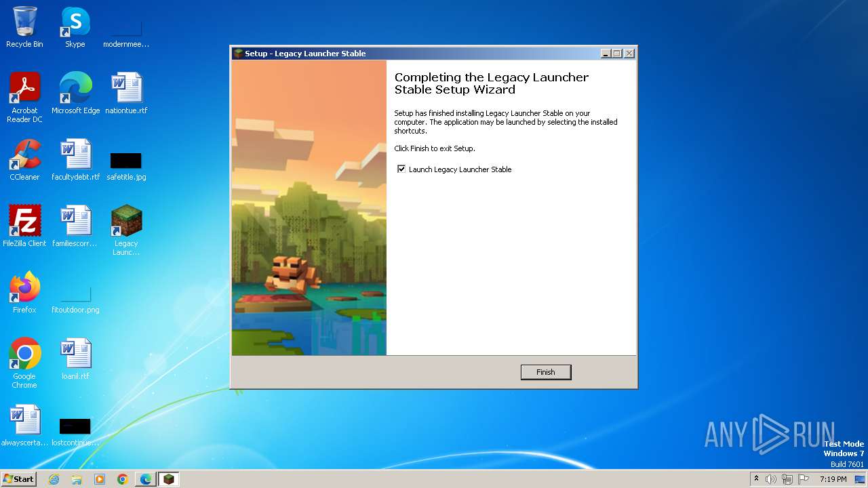Screen dimensions: 868x488
Task: Open Microsoft Edge desktop shortcut
Action: pyautogui.click(x=75, y=94)
